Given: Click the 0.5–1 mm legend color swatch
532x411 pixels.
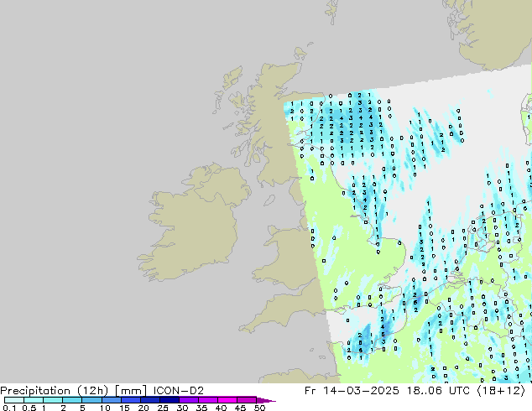Looking at the screenshot, I should point(34,400).
